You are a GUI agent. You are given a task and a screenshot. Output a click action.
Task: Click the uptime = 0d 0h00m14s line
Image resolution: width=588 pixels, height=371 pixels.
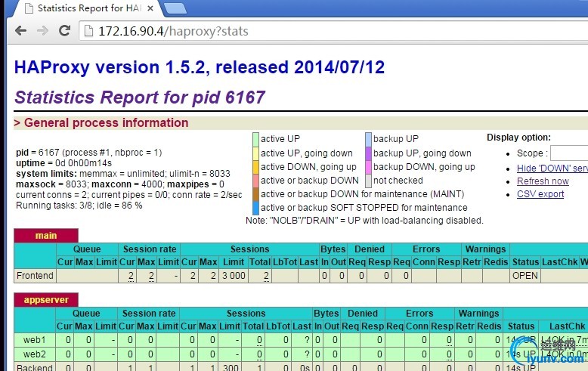[x=63, y=163]
